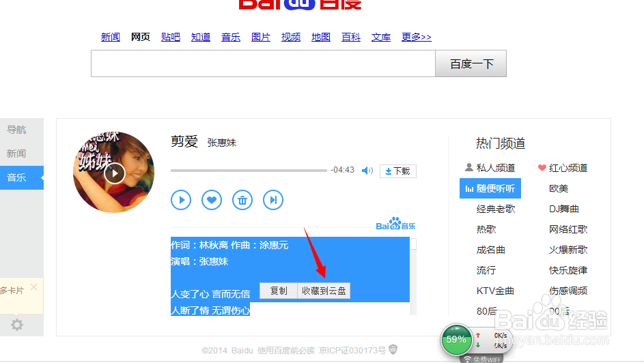This screenshot has width=644, height=363.
Task: Click the Baidu音乐 logo
Action: click(x=395, y=224)
